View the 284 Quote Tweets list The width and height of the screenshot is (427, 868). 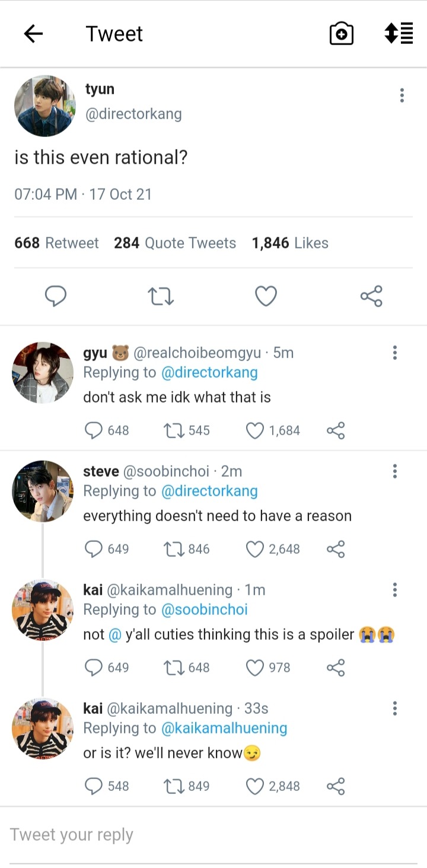175,243
